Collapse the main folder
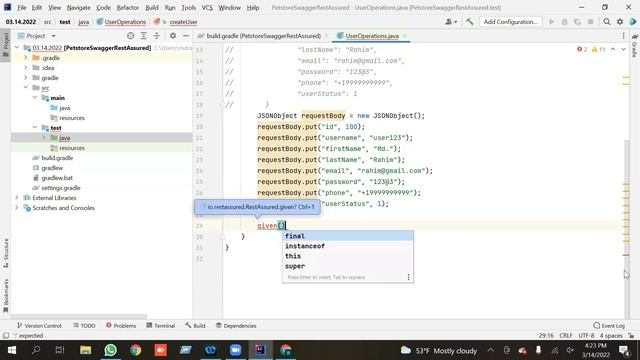Image resolution: width=640 pixels, height=360 pixels. click(x=35, y=98)
